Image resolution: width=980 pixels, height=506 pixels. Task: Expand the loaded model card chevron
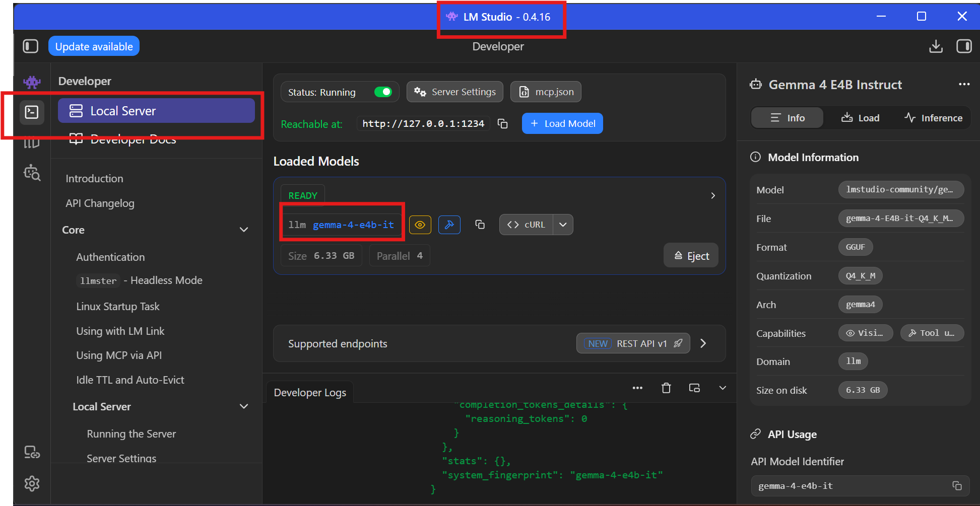[713, 195]
